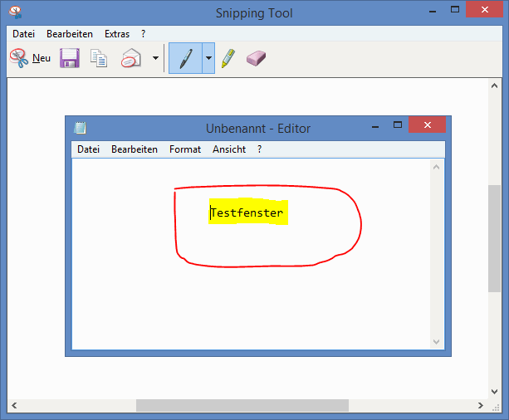
Task: Click the Neu (new snip) scissors button
Action: point(30,58)
